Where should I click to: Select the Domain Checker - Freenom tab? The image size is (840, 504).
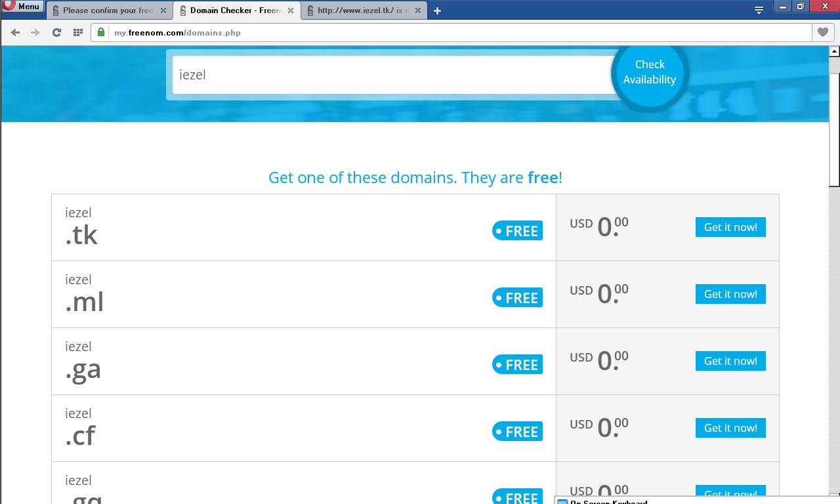click(x=236, y=10)
